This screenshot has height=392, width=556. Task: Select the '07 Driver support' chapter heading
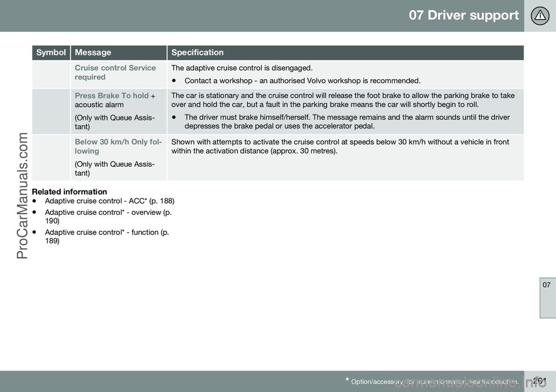tap(463, 15)
